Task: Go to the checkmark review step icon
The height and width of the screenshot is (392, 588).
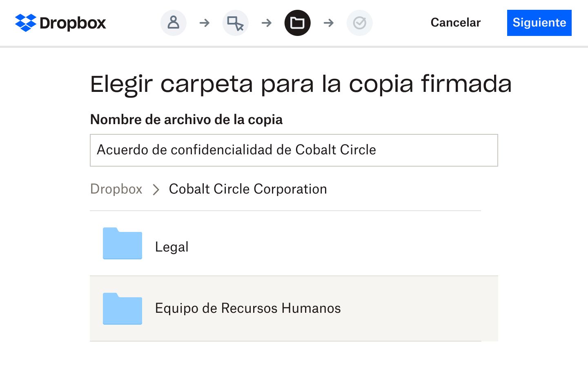Action: (x=360, y=23)
